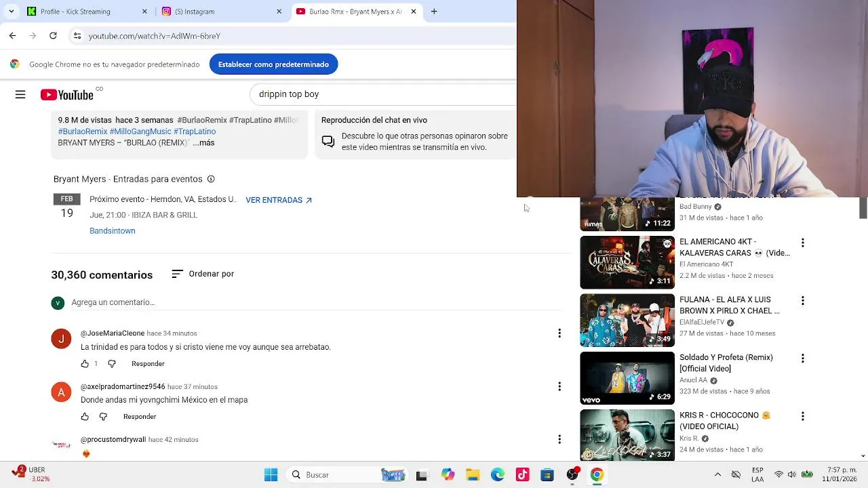Like the comment by axelpradomartinez9546

click(85, 417)
